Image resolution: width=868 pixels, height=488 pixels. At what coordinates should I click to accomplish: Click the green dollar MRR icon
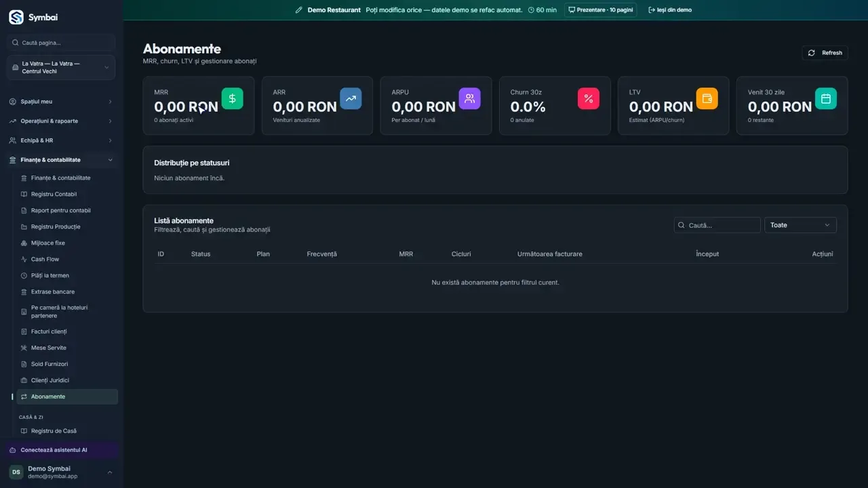click(x=232, y=98)
